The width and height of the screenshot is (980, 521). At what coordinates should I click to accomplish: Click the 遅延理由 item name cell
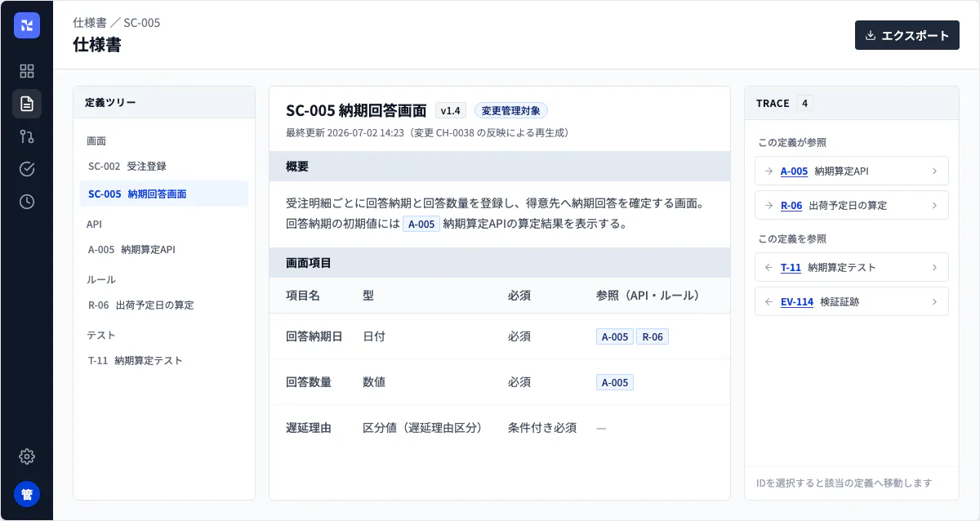(x=308, y=428)
